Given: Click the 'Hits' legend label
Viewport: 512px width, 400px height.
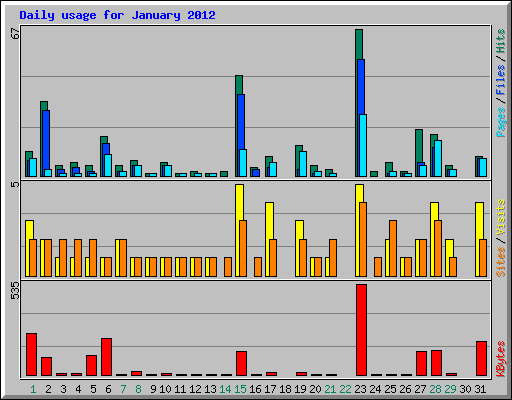Looking at the screenshot, I should pyautogui.click(x=500, y=41).
